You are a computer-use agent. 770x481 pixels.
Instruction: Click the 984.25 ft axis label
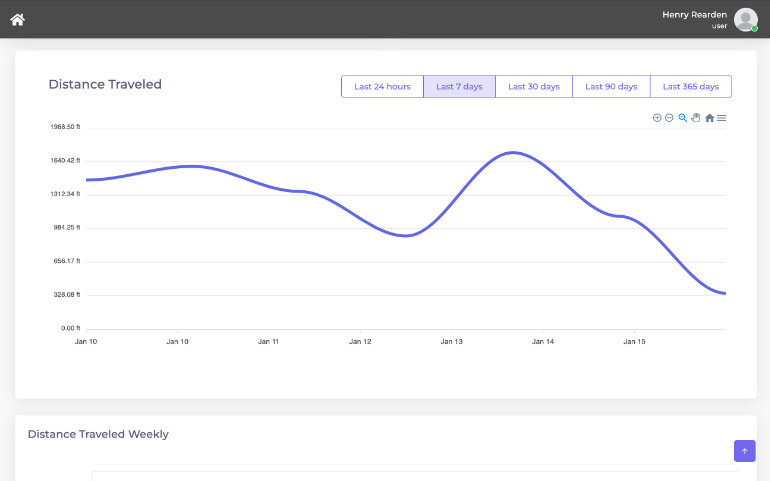pyautogui.click(x=67, y=227)
